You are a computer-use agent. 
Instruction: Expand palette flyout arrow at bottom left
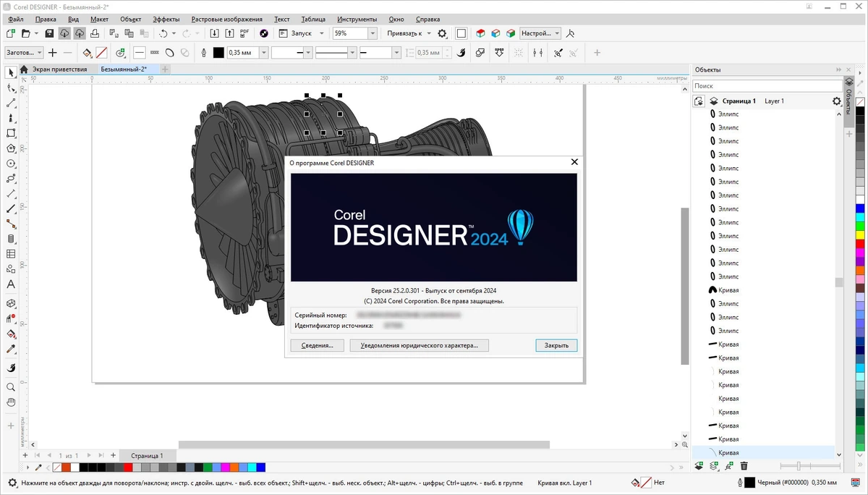click(x=28, y=467)
